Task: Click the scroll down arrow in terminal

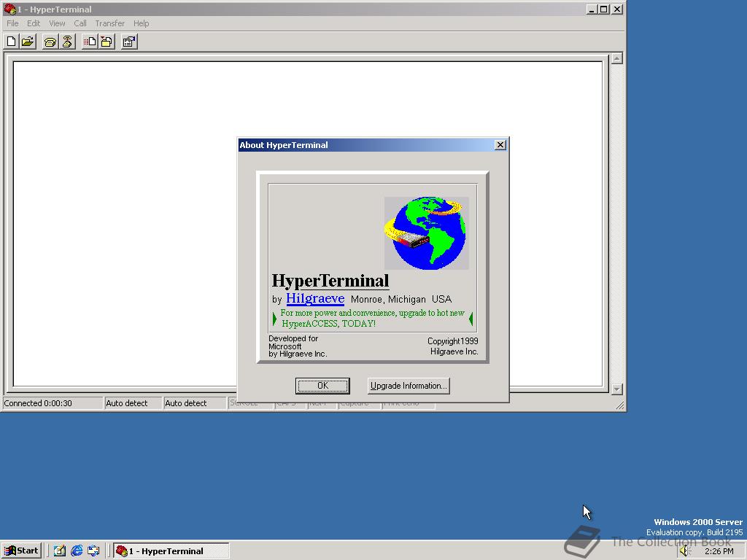Action: click(x=617, y=389)
